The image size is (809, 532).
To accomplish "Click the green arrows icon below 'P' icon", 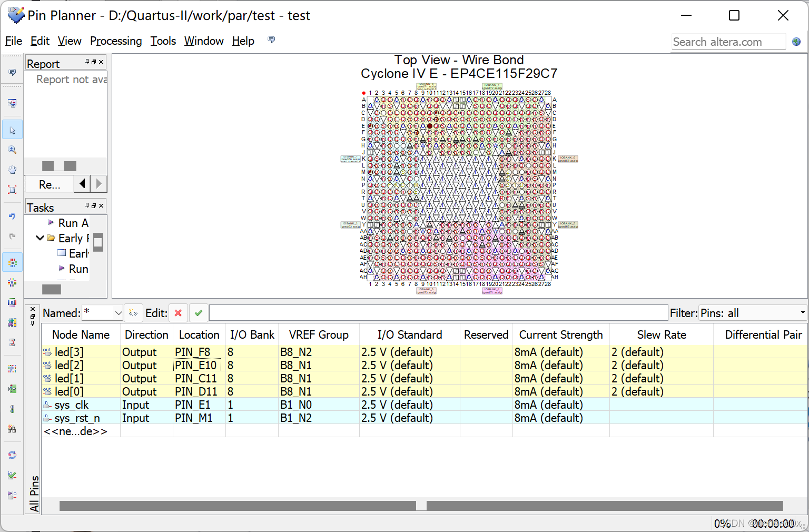I will click(x=12, y=389).
